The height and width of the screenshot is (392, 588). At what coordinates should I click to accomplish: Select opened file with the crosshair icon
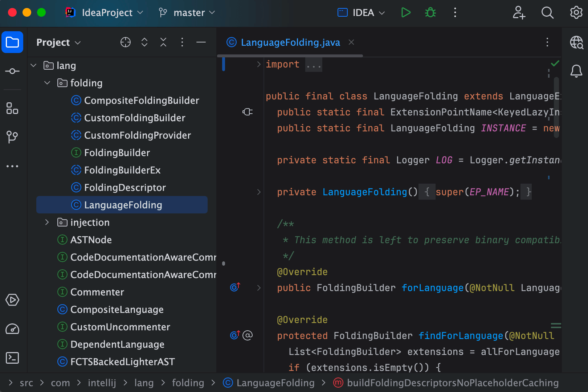coord(125,42)
